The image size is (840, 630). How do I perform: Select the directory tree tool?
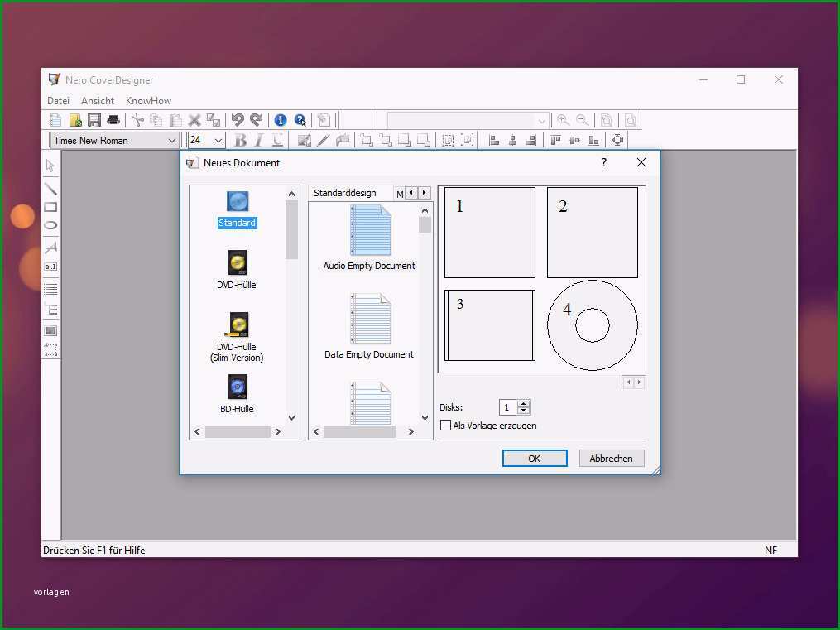click(x=50, y=309)
